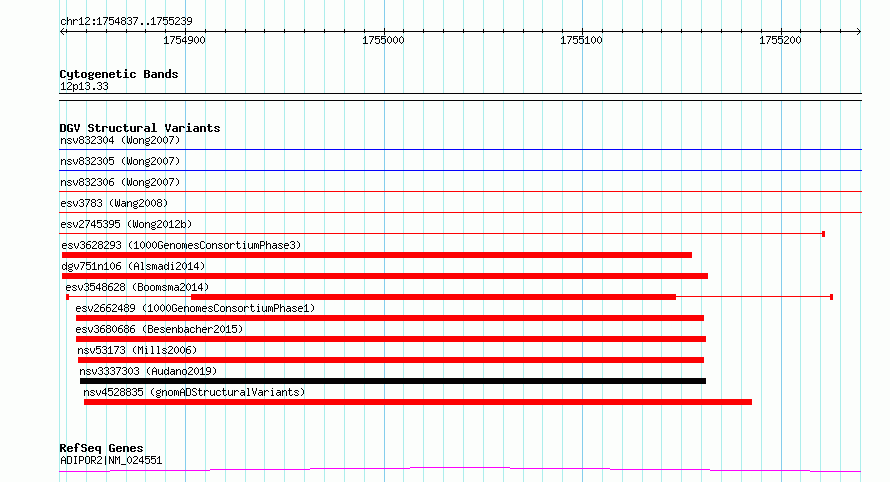This screenshot has width=890, height=482.
Task: Click the 1755000 ruler position label
Action: [383, 40]
